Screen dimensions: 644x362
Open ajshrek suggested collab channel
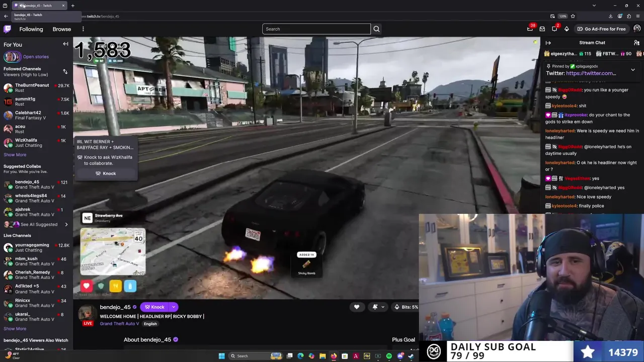click(x=36, y=212)
